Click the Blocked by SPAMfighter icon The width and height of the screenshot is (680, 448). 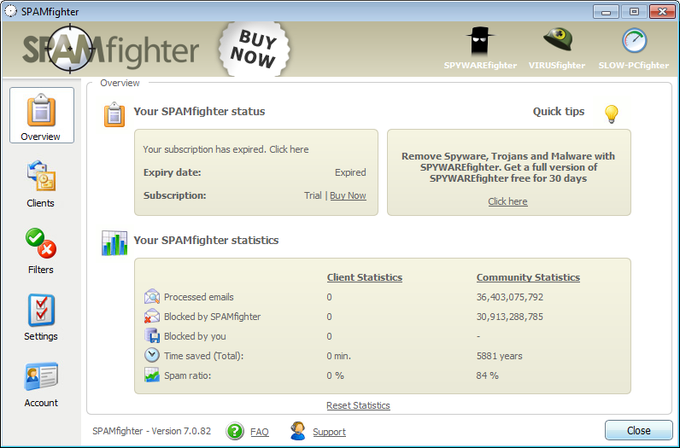point(152,316)
